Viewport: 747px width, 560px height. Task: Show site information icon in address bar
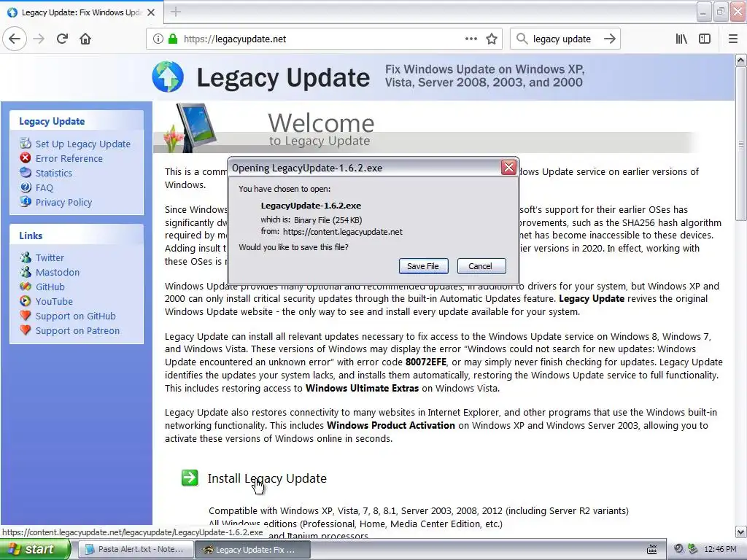click(x=158, y=39)
